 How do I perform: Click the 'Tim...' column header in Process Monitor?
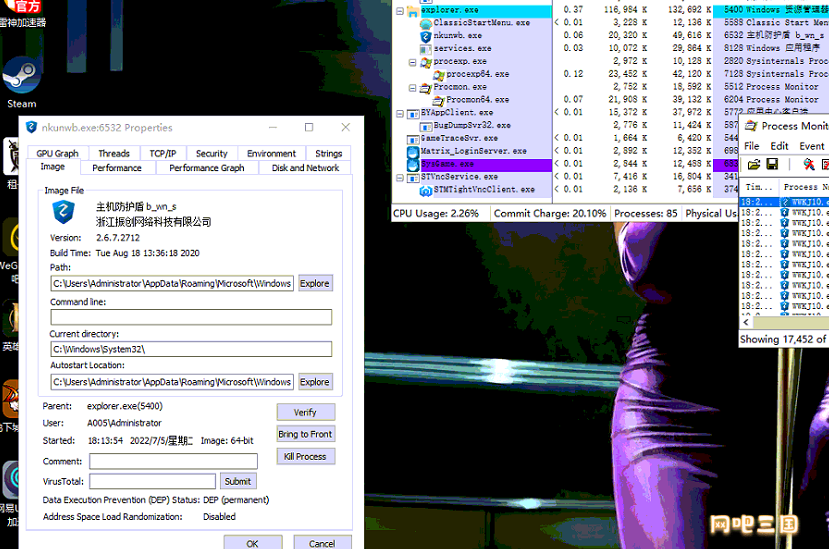point(759,187)
